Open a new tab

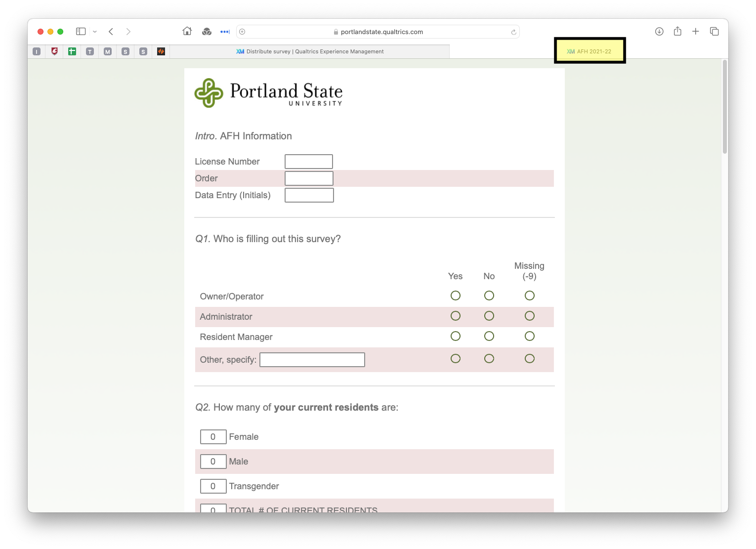click(x=696, y=32)
